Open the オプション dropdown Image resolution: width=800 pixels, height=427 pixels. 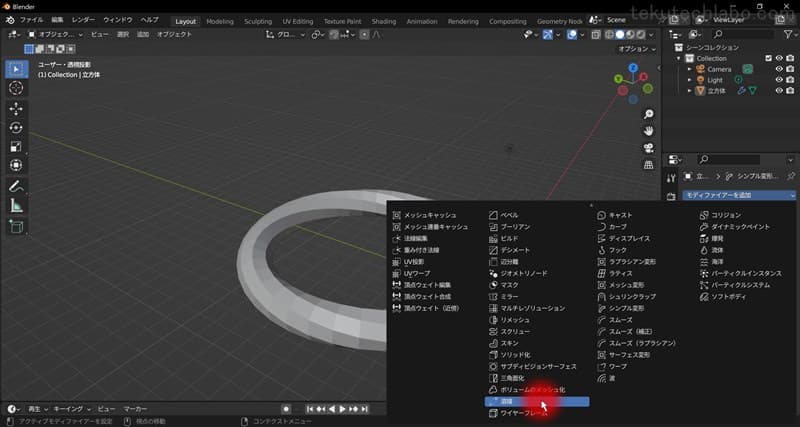coord(637,49)
